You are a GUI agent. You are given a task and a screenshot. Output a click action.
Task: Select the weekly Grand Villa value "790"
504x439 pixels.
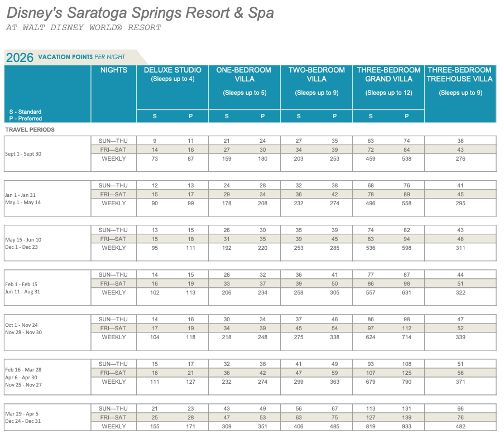(407, 382)
